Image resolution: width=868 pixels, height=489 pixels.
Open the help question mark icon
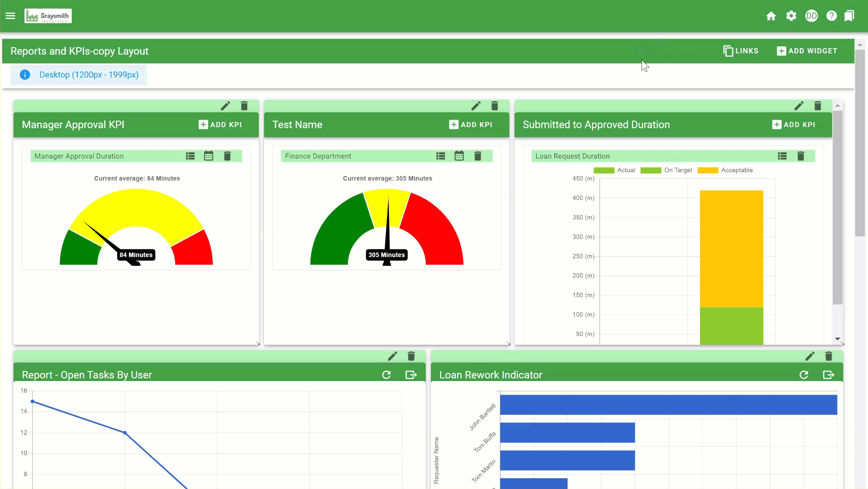coord(831,16)
